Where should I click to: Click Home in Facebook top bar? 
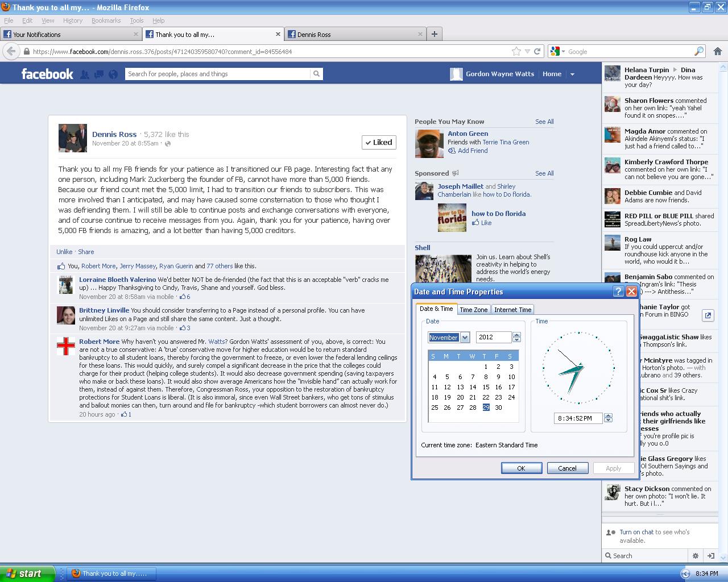[552, 74]
